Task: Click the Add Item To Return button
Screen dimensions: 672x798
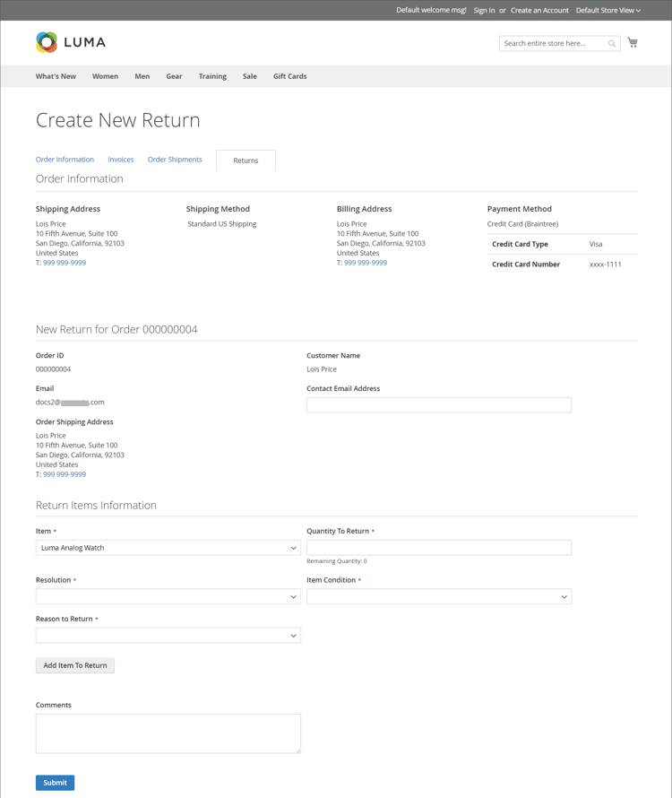Action: click(x=74, y=664)
